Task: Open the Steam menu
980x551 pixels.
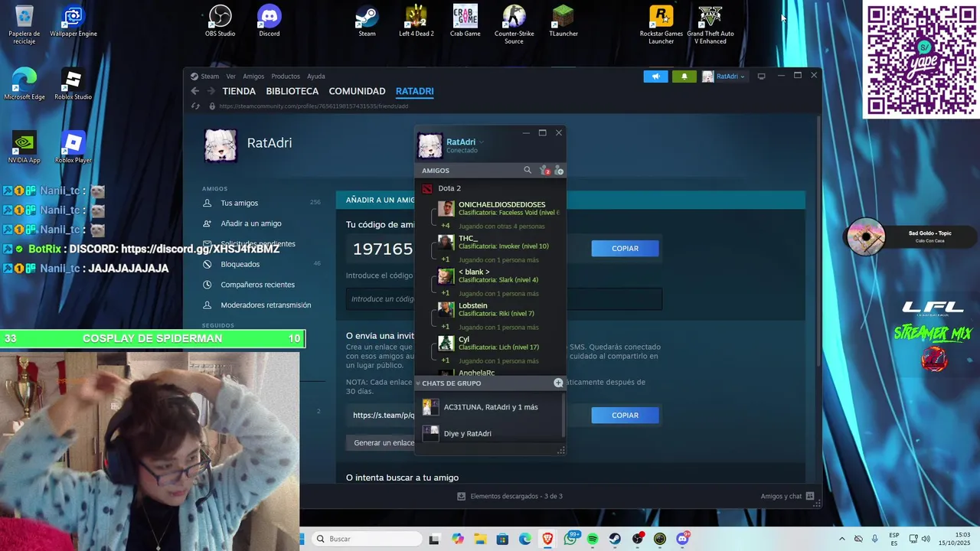Action: (x=205, y=76)
